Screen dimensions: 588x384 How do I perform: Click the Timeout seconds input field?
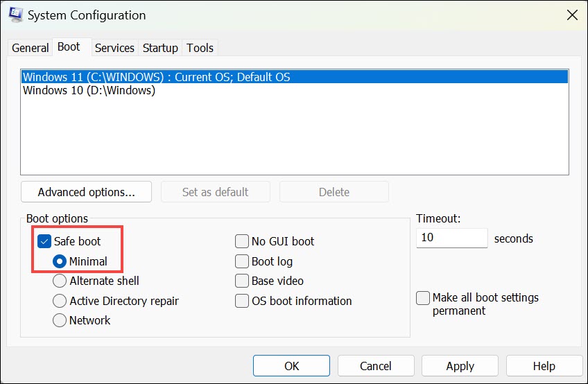[451, 238]
